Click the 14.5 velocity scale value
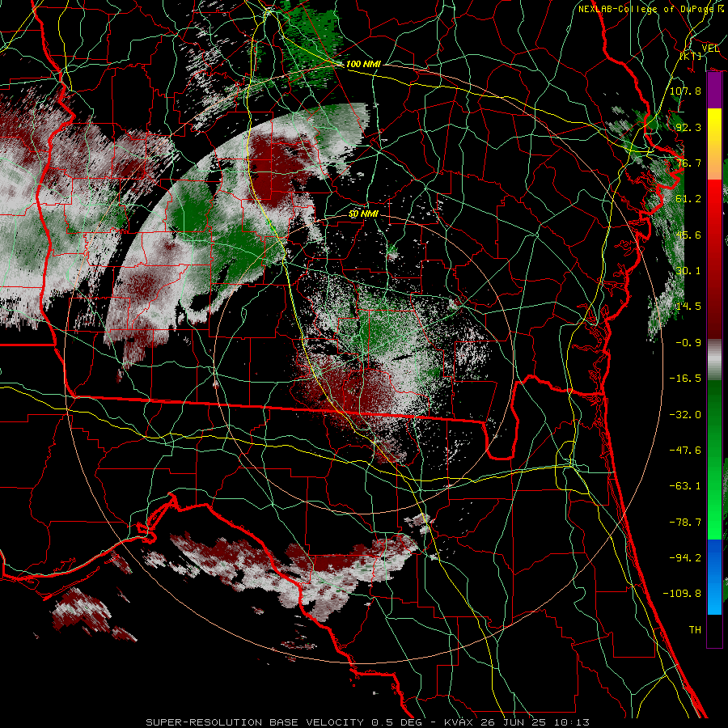728x728 pixels. (x=688, y=307)
